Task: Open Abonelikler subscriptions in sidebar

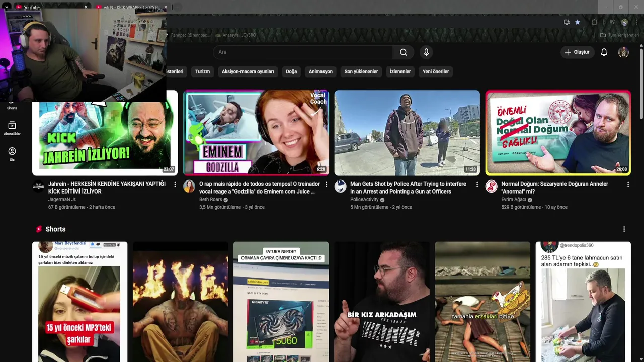Action: pyautogui.click(x=12, y=129)
